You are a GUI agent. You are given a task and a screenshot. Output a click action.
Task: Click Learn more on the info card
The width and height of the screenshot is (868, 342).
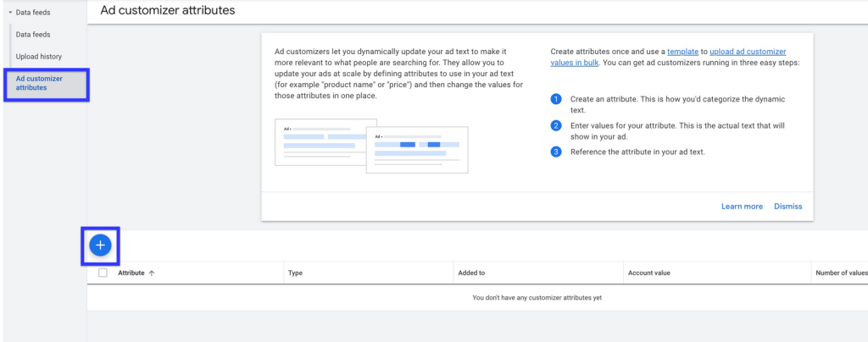point(742,206)
